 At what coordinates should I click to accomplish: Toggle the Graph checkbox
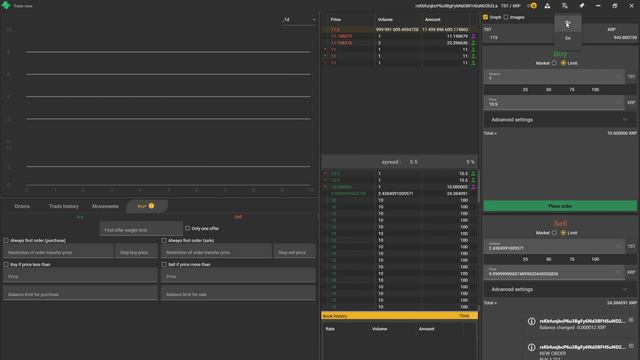click(x=485, y=17)
